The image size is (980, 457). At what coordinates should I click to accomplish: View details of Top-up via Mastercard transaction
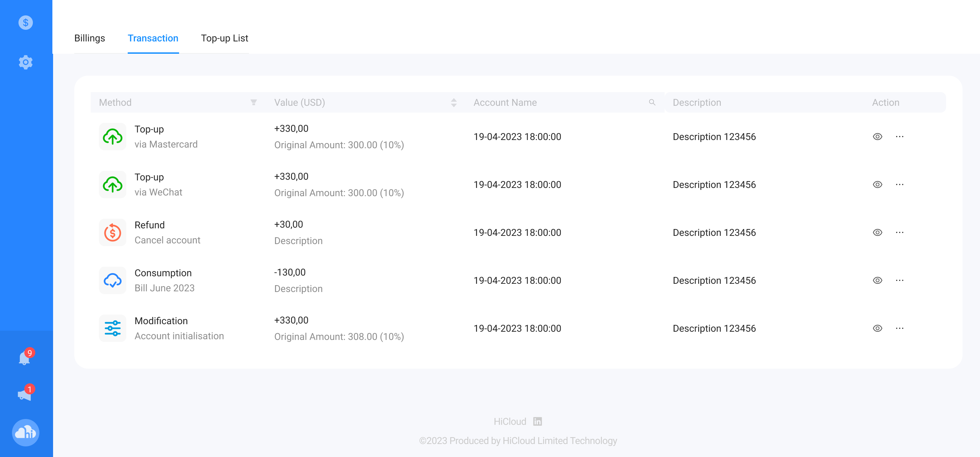click(x=877, y=137)
